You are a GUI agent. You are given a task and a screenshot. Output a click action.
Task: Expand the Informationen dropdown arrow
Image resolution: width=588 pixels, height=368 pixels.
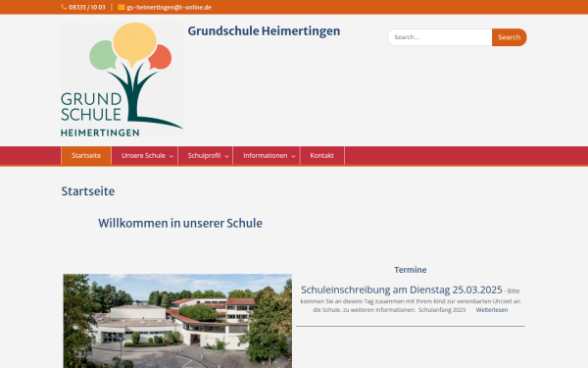[294, 156]
